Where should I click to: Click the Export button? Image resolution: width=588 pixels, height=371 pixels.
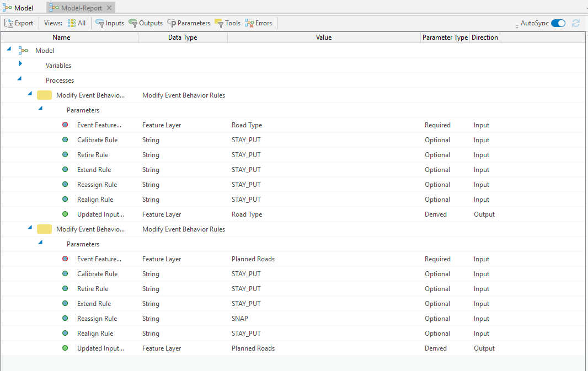coord(19,23)
